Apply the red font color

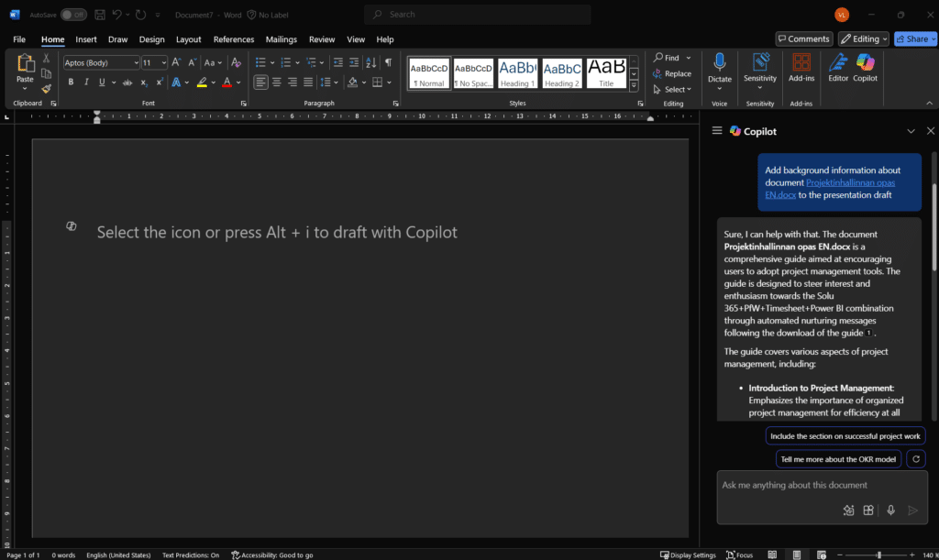[x=227, y=82]
